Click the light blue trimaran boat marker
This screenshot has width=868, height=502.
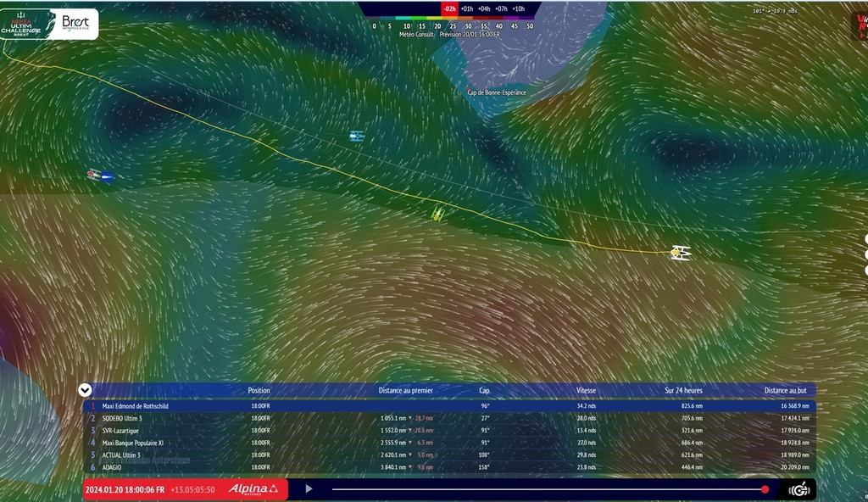pyautogui.click(x=357, y=136)
